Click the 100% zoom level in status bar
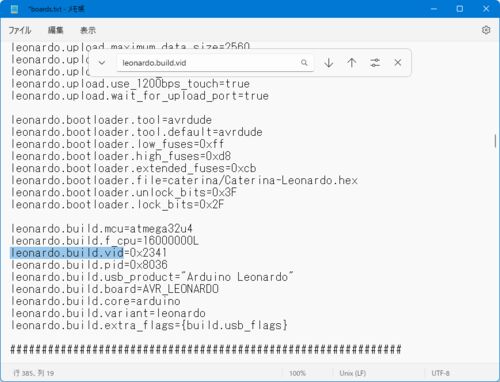500x382 pixels. coord(297,373)
